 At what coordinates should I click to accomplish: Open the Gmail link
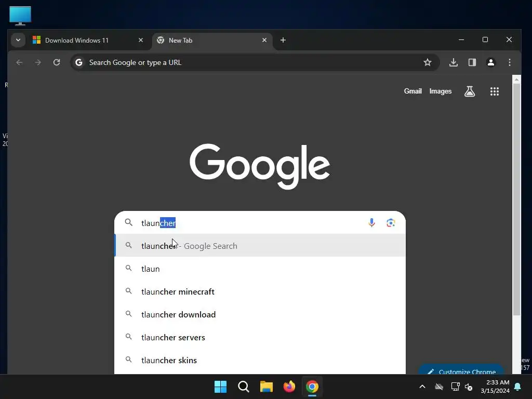[413, 91]
